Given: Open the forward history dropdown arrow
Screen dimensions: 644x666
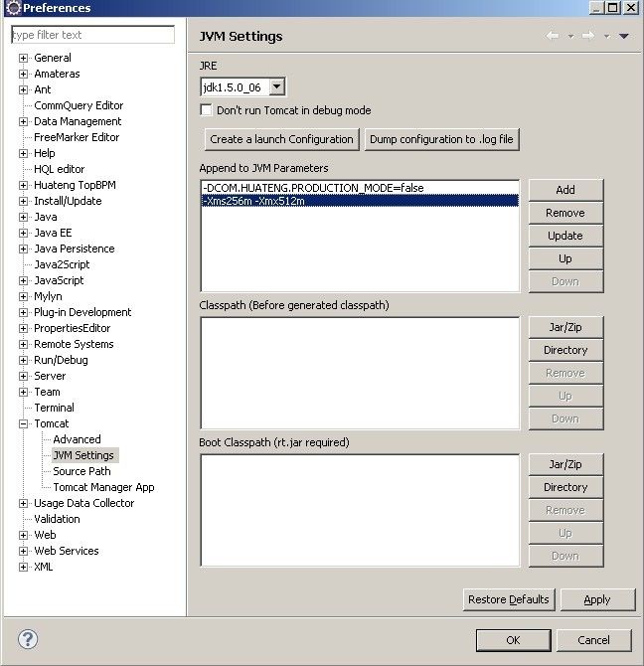Looking at the screenshot, I should pos(607,37).
